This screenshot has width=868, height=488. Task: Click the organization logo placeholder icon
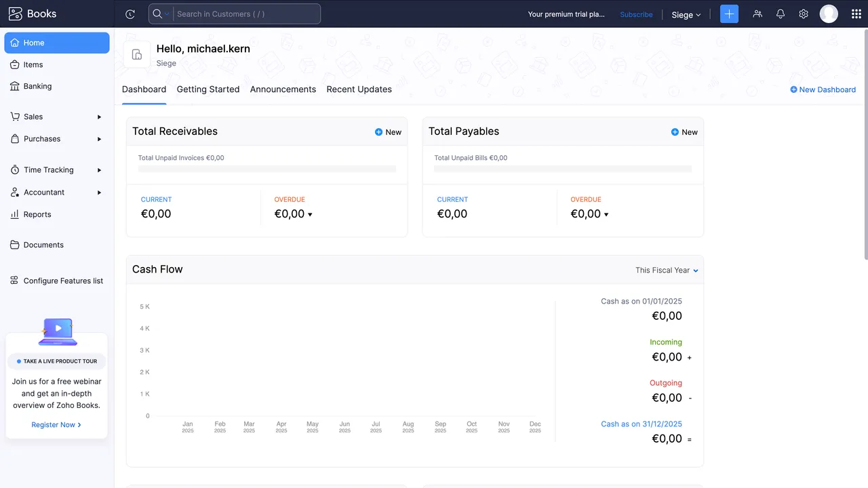coord(137,55)
